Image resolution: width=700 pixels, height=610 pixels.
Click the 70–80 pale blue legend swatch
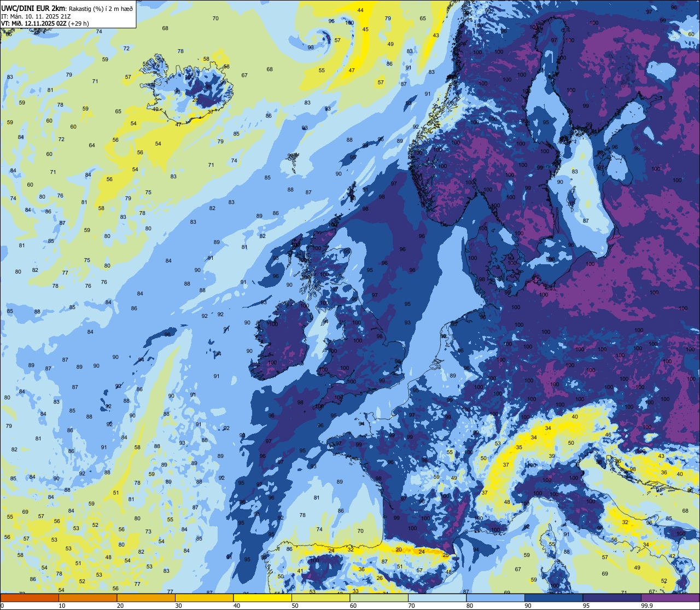click(437, 597)
